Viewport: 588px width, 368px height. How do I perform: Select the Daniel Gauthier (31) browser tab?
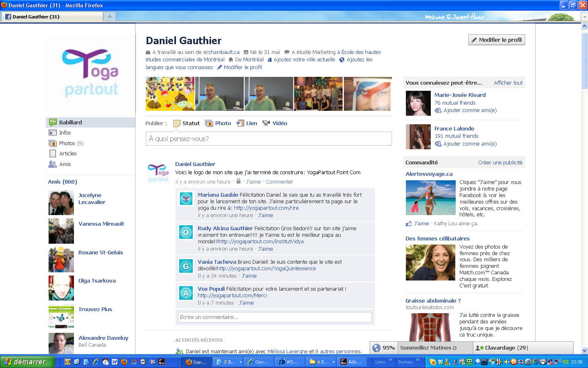coord(36,17)
